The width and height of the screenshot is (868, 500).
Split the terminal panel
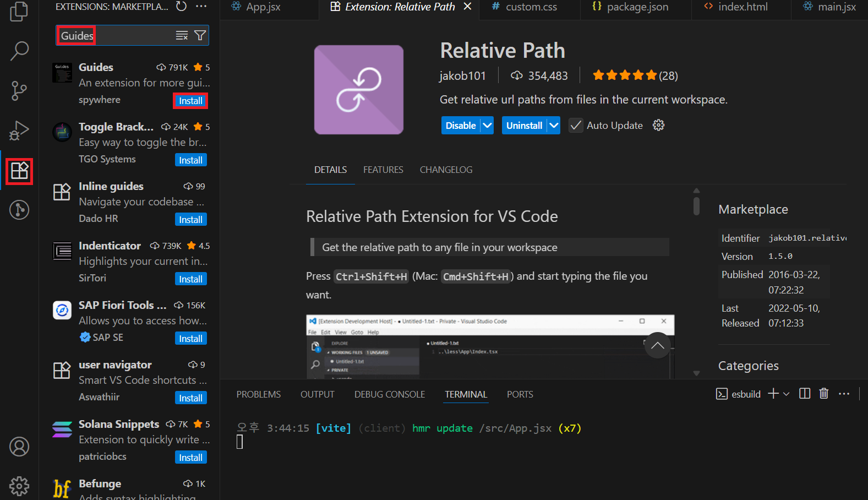805,394
